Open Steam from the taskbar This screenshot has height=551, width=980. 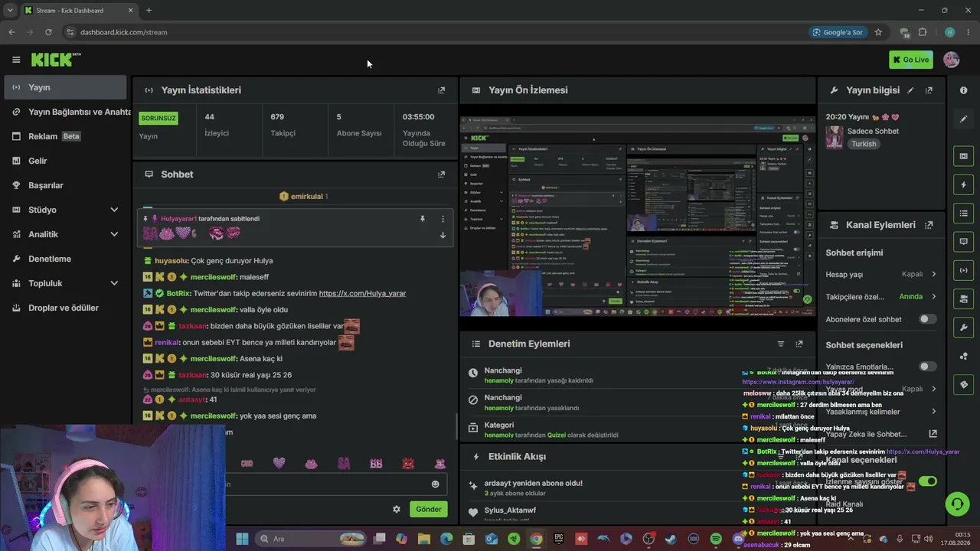pos(671,539)
